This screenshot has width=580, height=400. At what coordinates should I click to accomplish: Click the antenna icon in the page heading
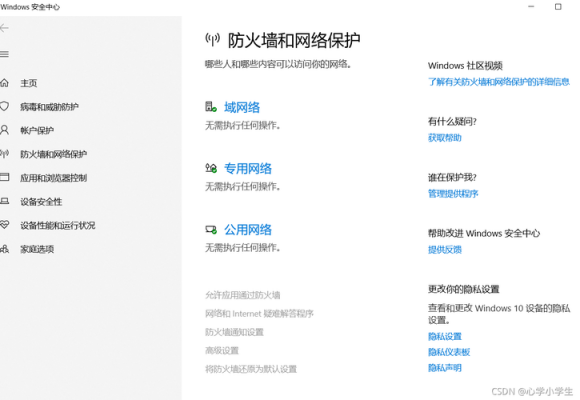click(213, 40)
